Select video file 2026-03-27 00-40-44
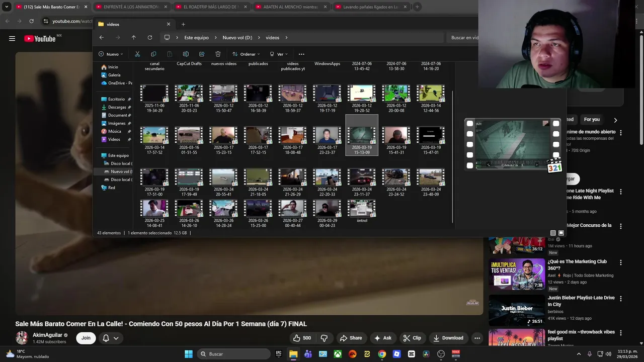 pyautogui.click(x=292, y=214)
